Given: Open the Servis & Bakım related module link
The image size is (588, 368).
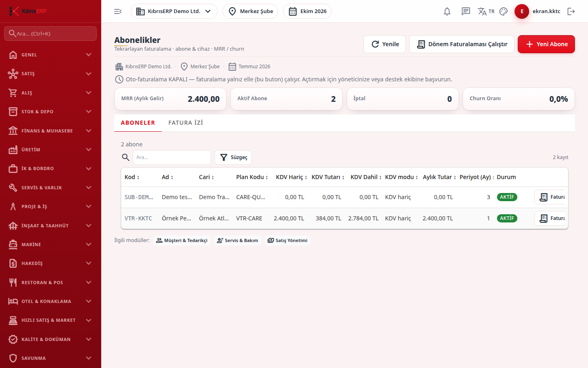Looking at the screenshot, I should pyautogui.click(x=237, y=240).
